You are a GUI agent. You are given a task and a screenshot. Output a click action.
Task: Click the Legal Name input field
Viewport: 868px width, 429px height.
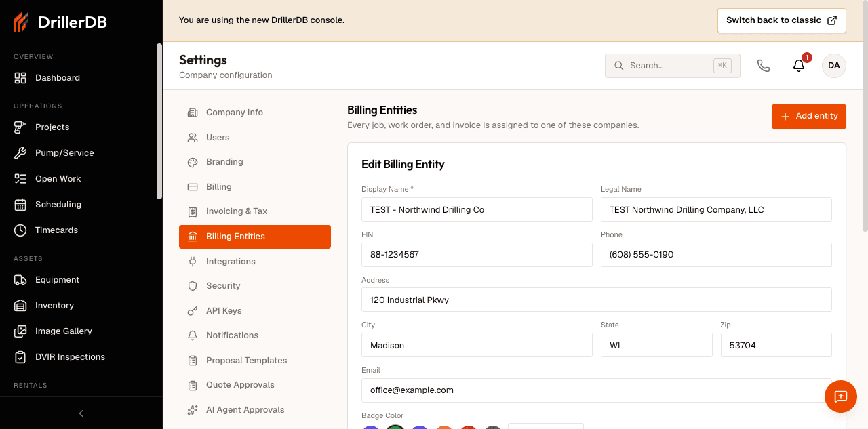tap(716, 209)
